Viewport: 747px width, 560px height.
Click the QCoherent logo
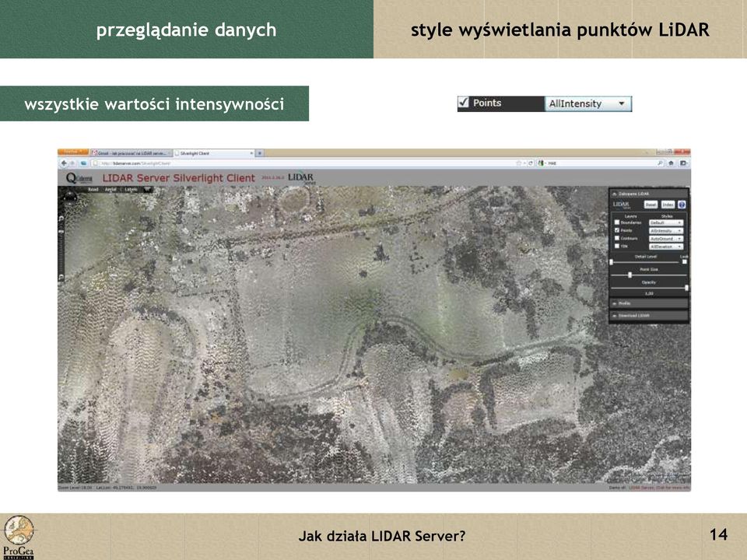tap(79, 179)
